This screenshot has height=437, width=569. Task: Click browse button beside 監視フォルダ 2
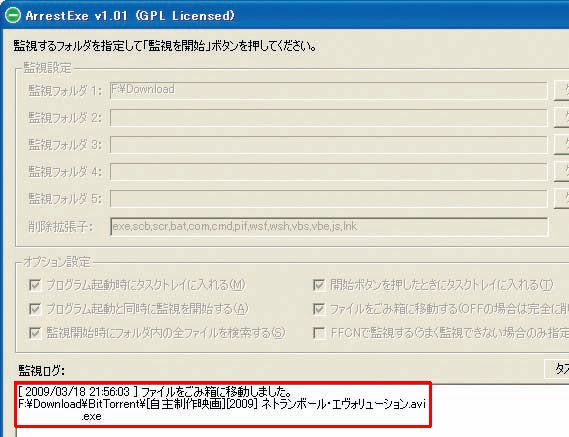(562, 118)
